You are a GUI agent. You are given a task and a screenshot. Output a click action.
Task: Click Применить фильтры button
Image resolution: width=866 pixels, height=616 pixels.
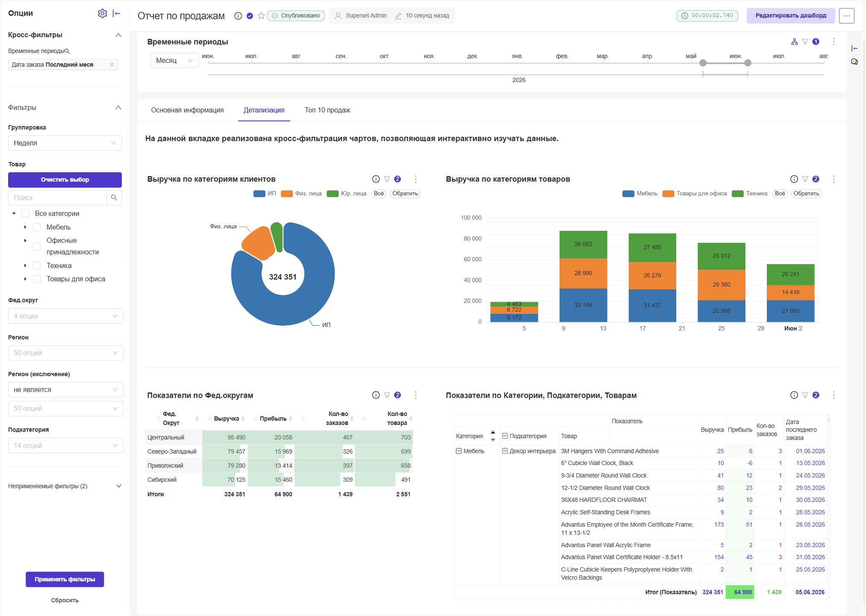65,579
